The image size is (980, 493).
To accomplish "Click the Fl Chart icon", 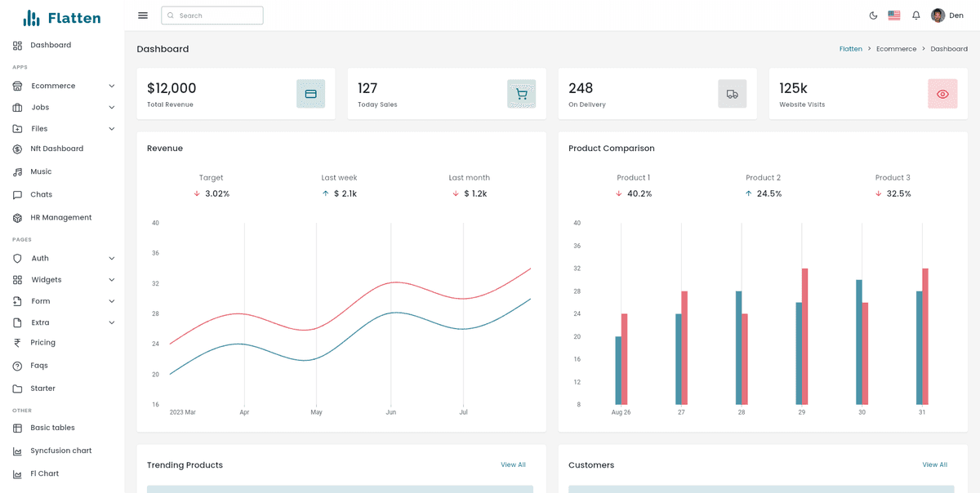I will [x=18, y=473].
